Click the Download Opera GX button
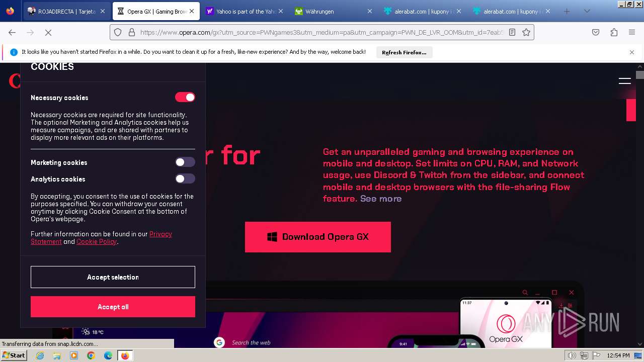Image resolution: width=644 pixels, height=362 pixels. click(318, 237)
